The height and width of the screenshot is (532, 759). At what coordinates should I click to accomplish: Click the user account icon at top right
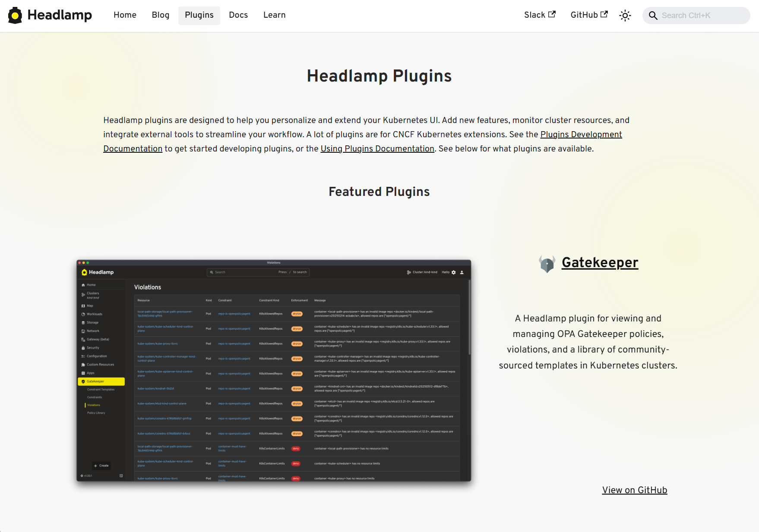click(461, 272)
